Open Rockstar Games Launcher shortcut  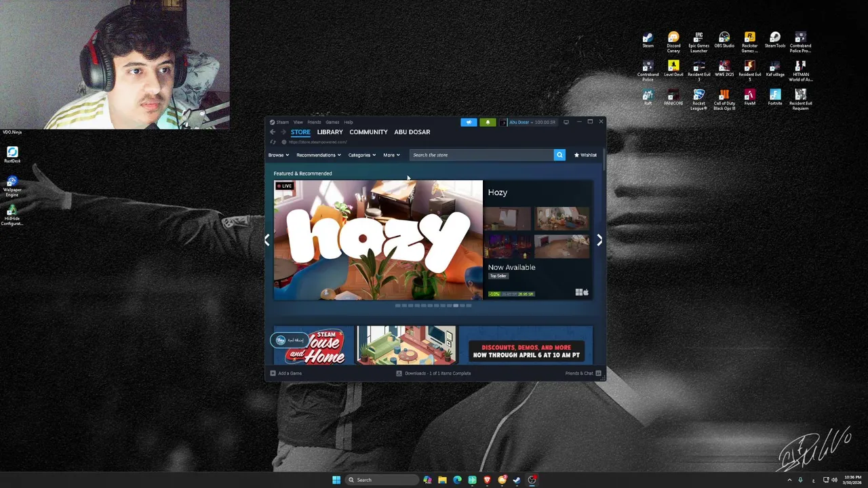[749, 42]
